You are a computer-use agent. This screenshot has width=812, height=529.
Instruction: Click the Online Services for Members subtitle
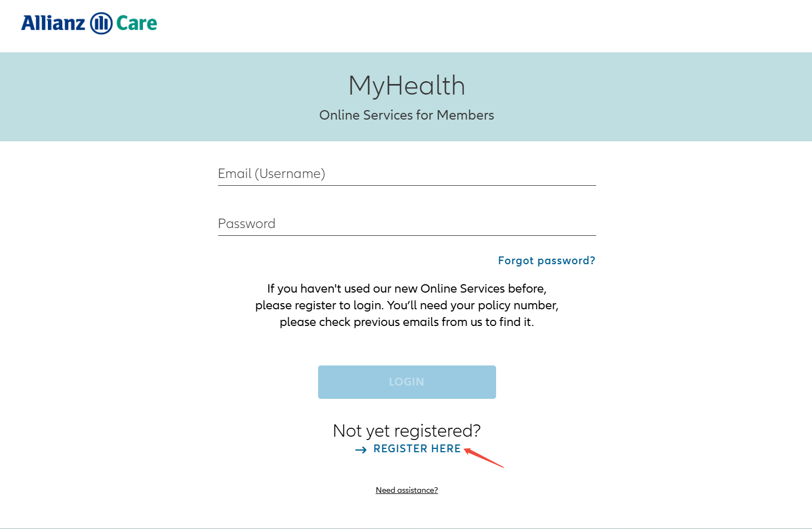point(407,115)
